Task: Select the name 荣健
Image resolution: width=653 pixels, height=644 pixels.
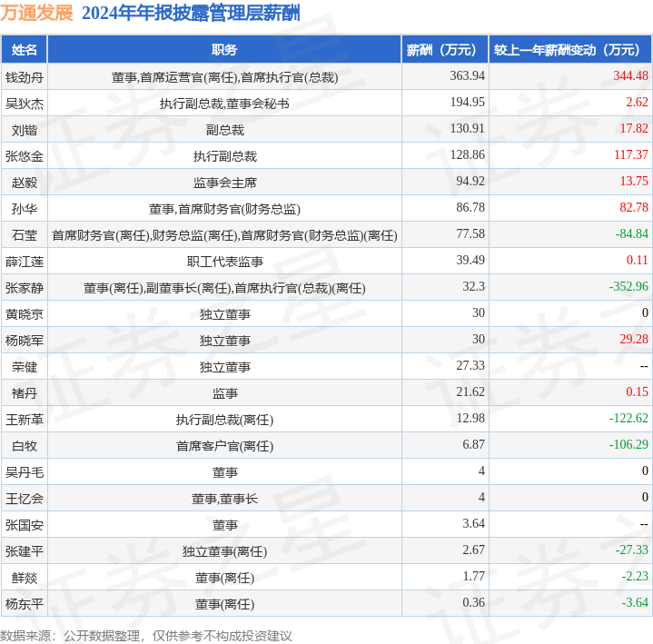Action: pos(25,367)
